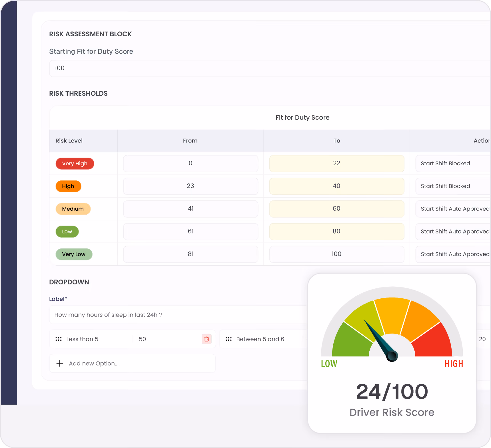Open action dropdown for Medium risk level
This screenshot has width=491, height=448.
(453, 209)
